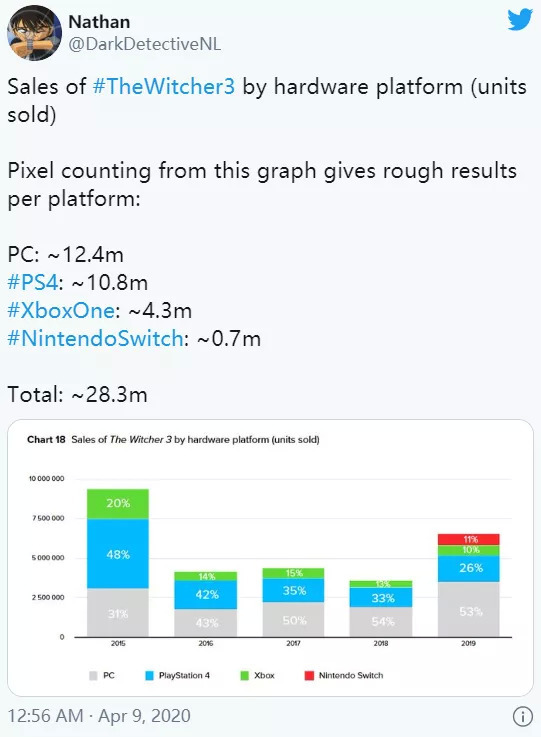Click the display name Nathan

99,22
